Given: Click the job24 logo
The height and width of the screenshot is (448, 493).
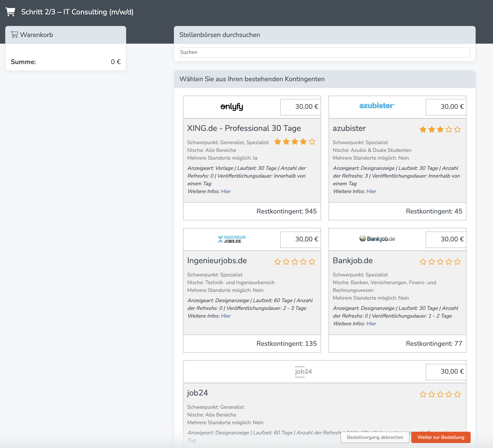Looking at the screenshot, I should (x=303, y=371).
